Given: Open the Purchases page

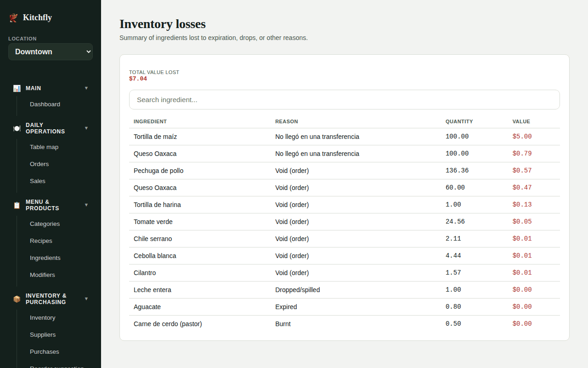Looking at the screenshot, I should (45, 352).
